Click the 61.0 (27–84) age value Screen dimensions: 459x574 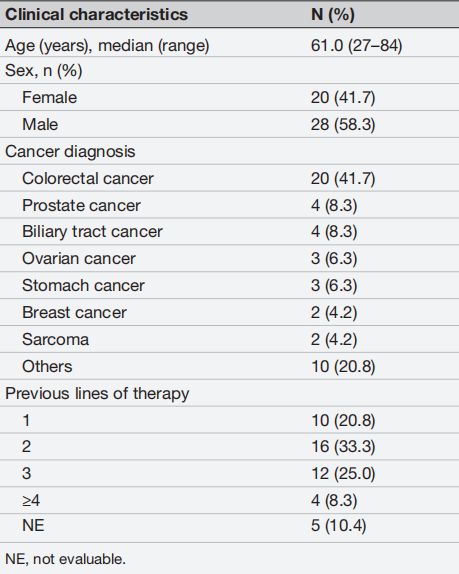pyautogui.click(x=357, y=46)
